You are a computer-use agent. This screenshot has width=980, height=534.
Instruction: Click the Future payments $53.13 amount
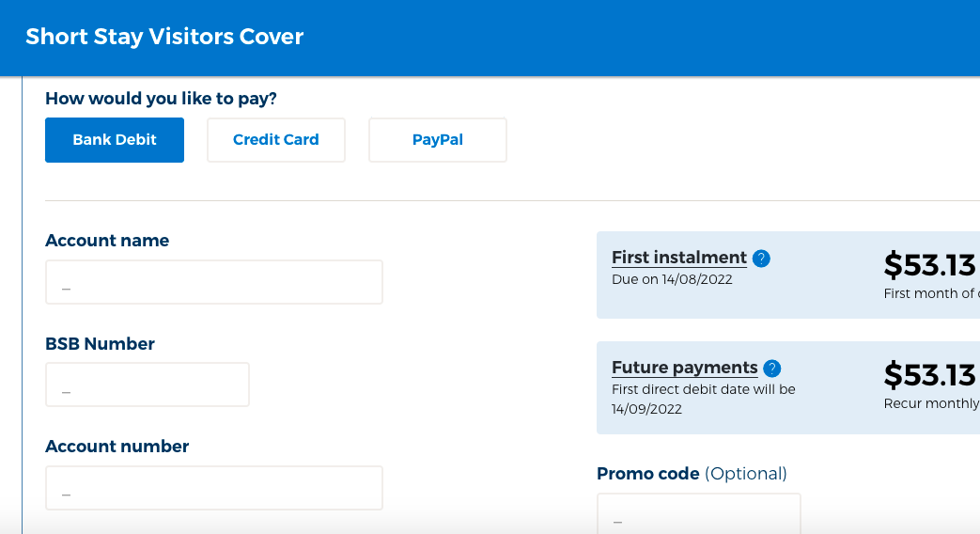[x=929, y=375]
